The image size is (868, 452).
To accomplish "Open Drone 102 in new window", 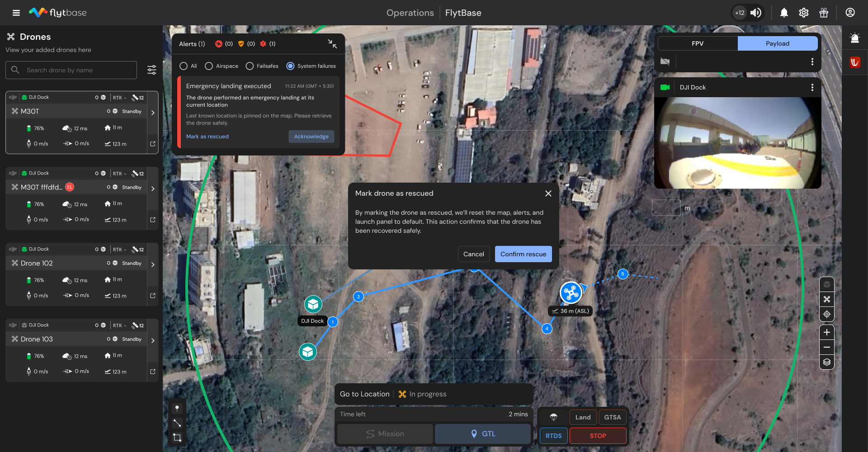I will tap(153, 296).
